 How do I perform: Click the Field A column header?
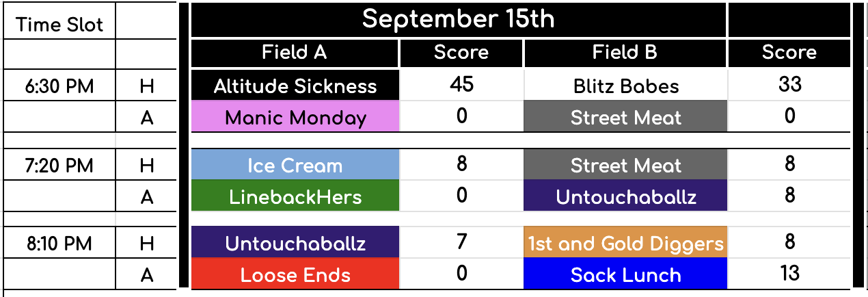point(295,53)
